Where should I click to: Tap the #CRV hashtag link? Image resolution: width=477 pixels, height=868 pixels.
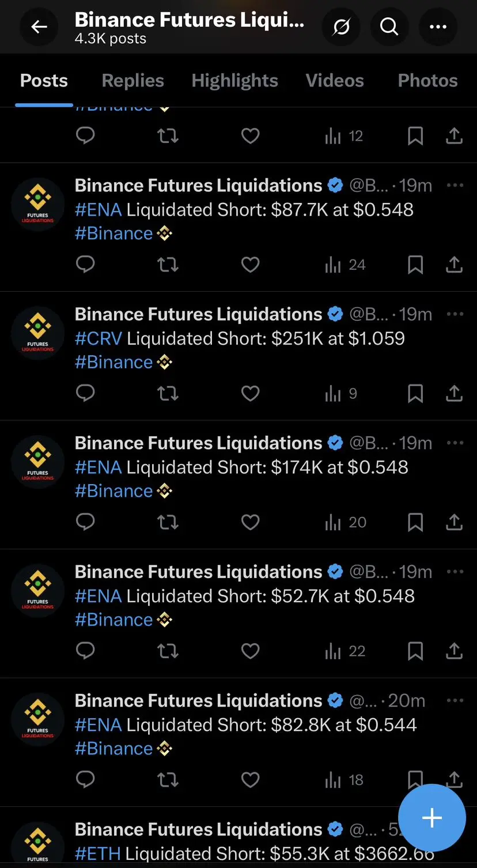(x=99, y=338)
